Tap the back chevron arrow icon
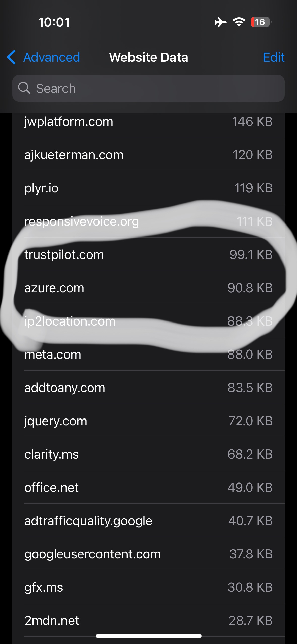The height and width of the screenshot is (644, 297). click(x=12, y=57)
